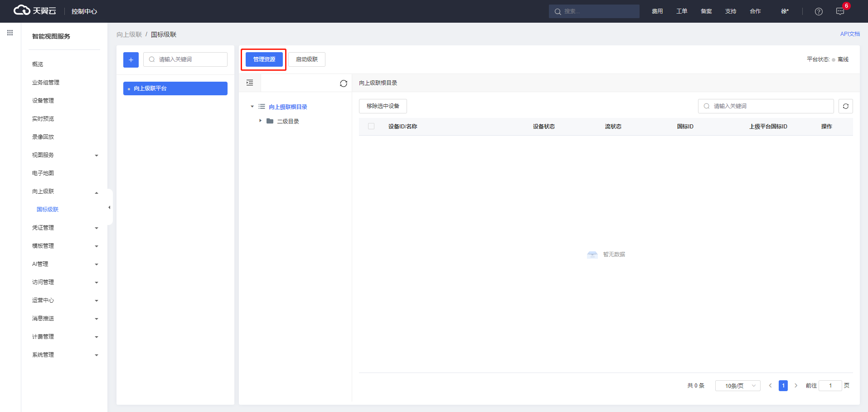The height and width of the screenshot is (412, 868).
Task: Open the messages notification icon
Action: pos(840,11)
